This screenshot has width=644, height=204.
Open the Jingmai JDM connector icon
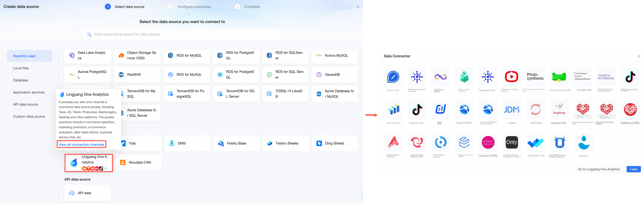(511, 110)
